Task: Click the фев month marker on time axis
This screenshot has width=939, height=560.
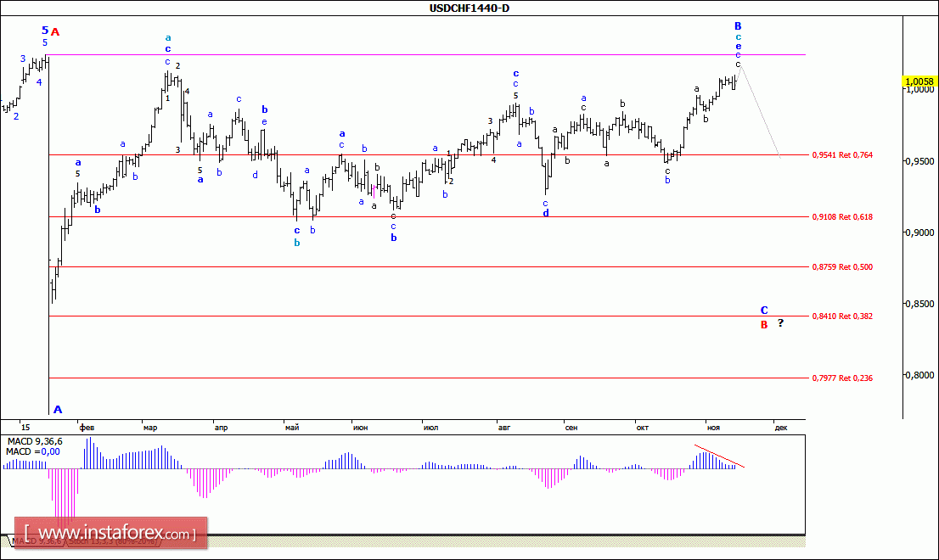Action: (87, 428)
